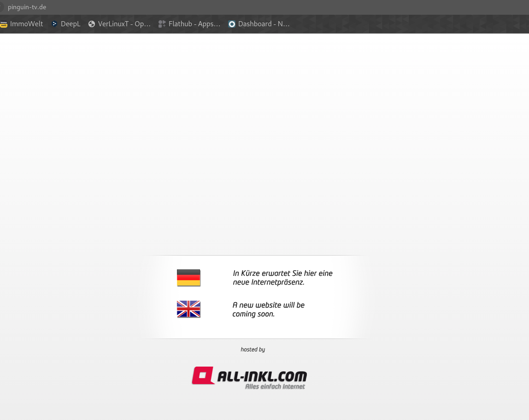The height and width of the screenshot is (420, 529).
Task: Click the United Kingdom flag icon
Action: [x=188, y=309]
